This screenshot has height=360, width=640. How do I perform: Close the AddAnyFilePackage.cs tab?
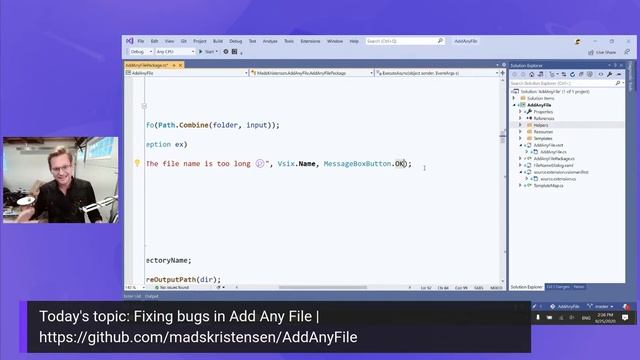(x=180, y=65)
